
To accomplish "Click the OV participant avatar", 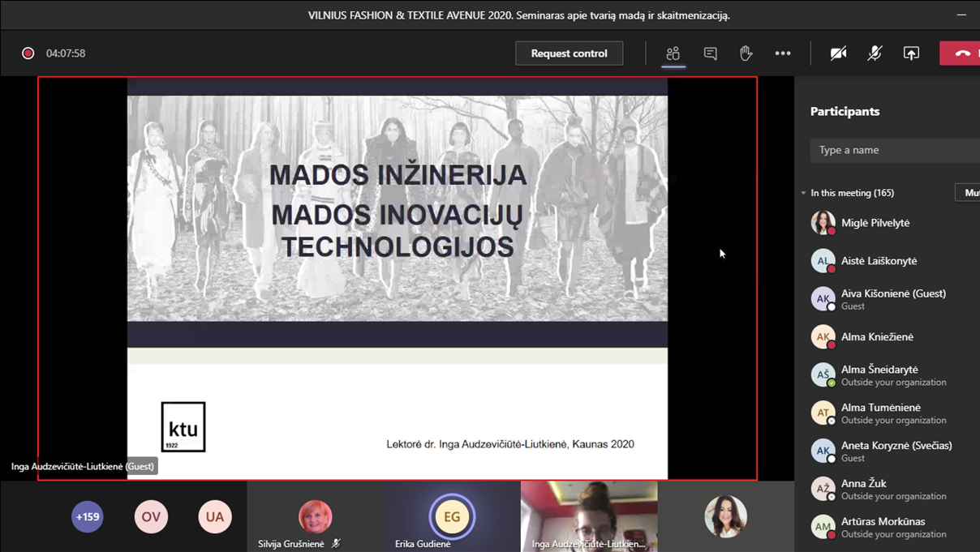I will coord(151,516).
